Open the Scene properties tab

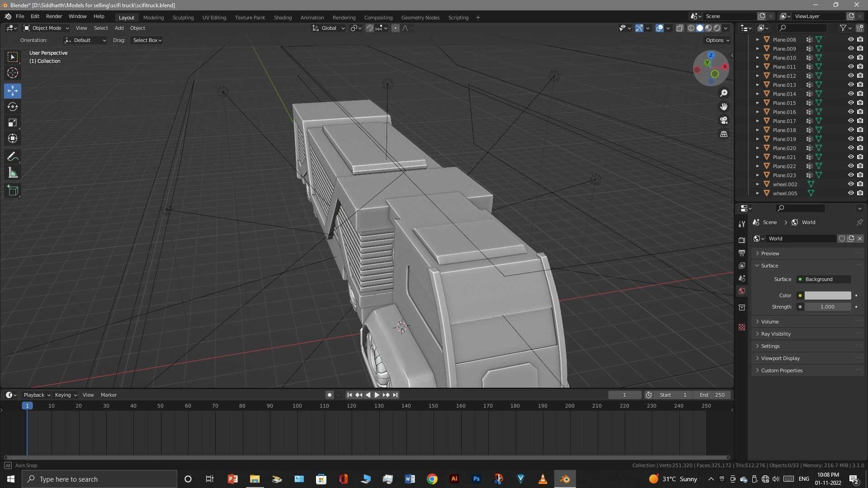pyautogui.click(x=741, y=278)
